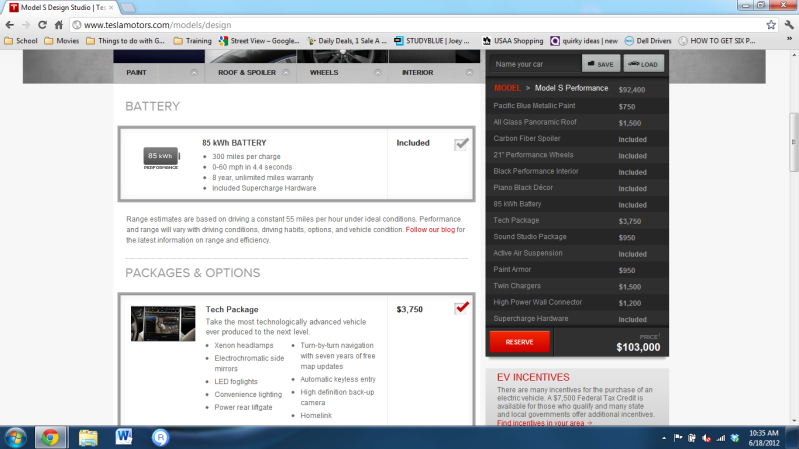Viewport: 799px width, 449px height.
Task: Open File Explorer from the taskbar
Action: pos(88,438)
